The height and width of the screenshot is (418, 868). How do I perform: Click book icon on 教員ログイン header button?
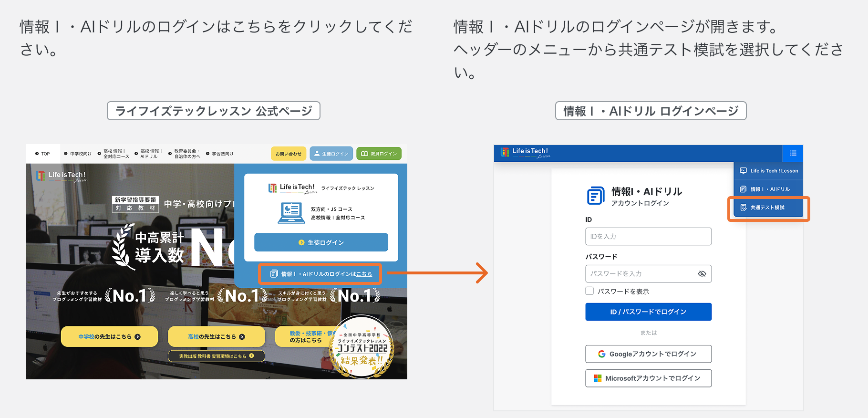point(364,154)
